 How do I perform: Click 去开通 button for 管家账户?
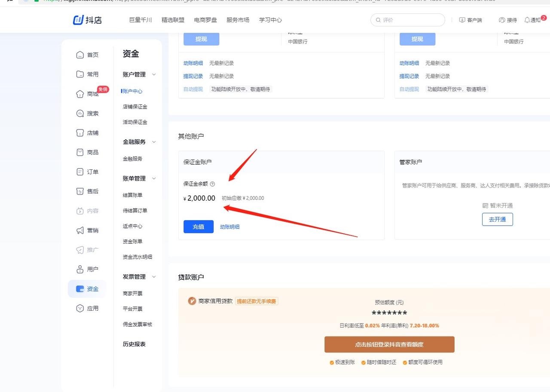click(498, 219)
